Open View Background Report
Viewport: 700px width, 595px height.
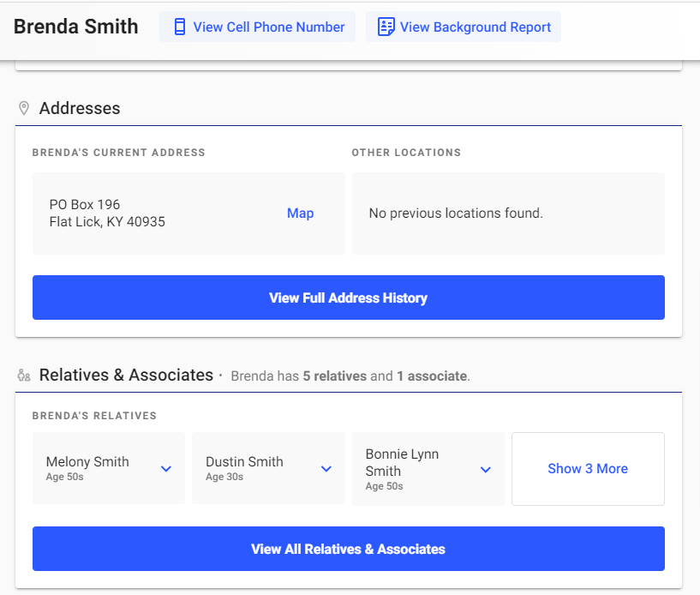(x=464, y=27)
